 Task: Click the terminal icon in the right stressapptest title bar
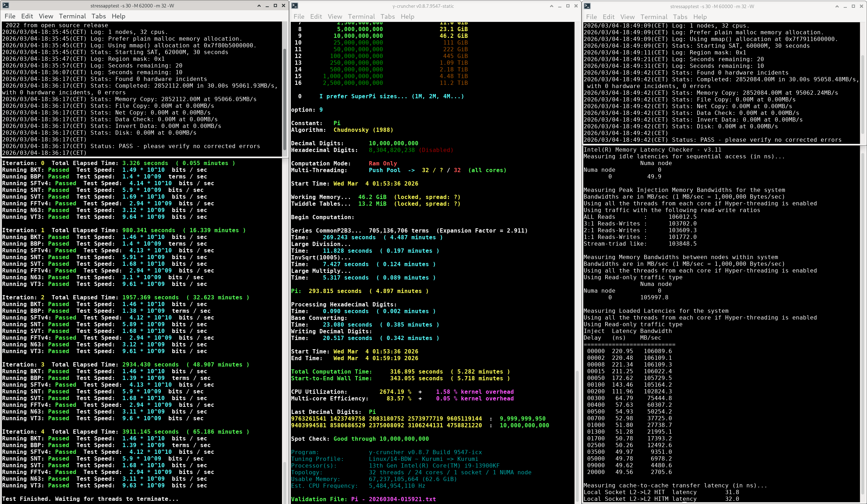[587, 6]
